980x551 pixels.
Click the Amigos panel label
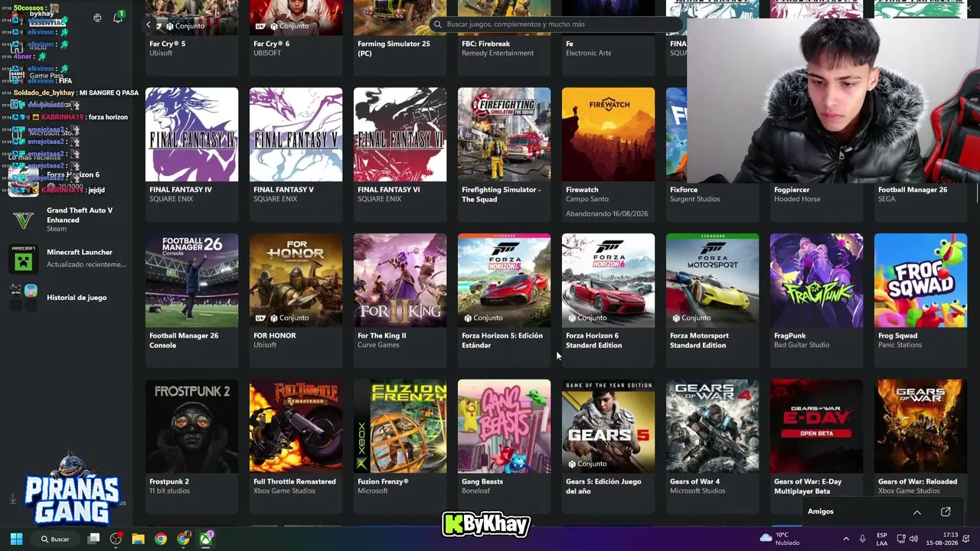click(x=821, y=512)
